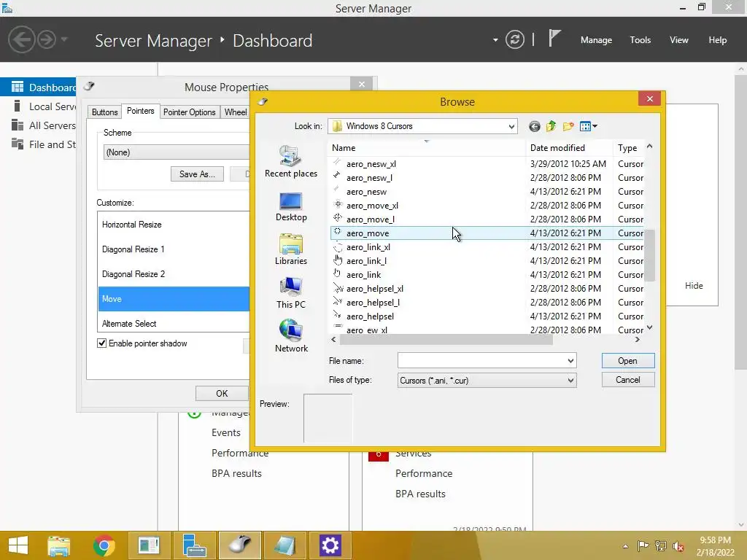Refresh Server Manager dashboard
Screen dimensions: 747x560
pos(515,39)
